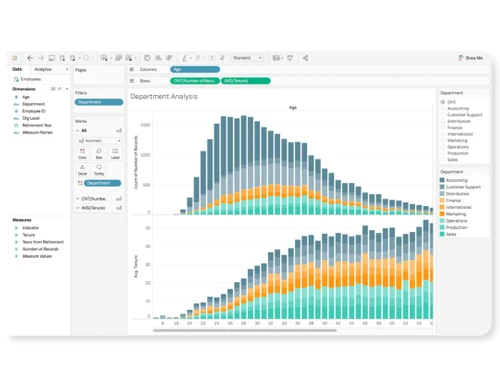Collapse the All marks section
500x375 pixels.
(x=78, y=131)
